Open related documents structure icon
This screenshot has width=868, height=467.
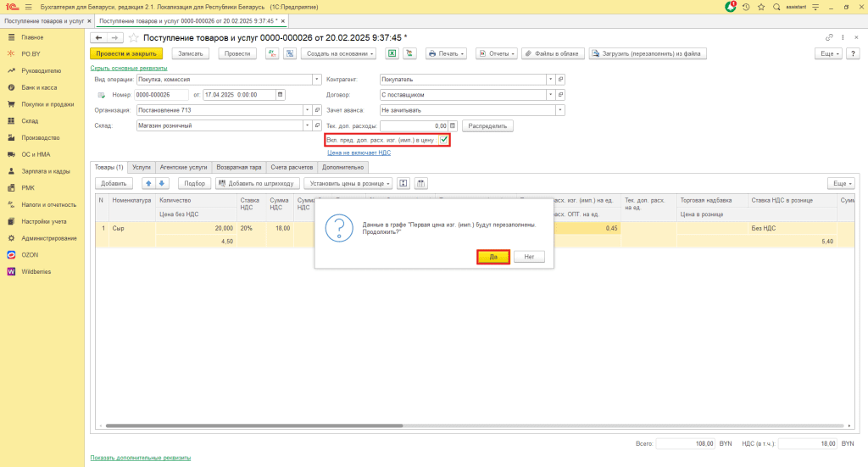290,53
